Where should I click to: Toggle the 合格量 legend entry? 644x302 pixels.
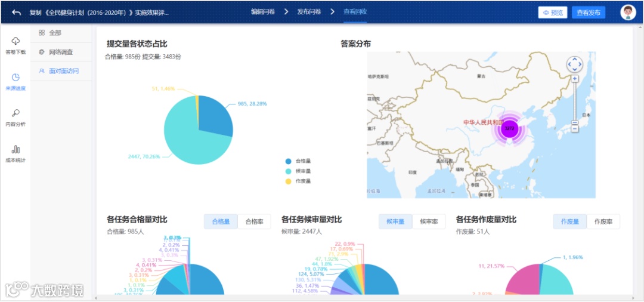tap(299, 161)
